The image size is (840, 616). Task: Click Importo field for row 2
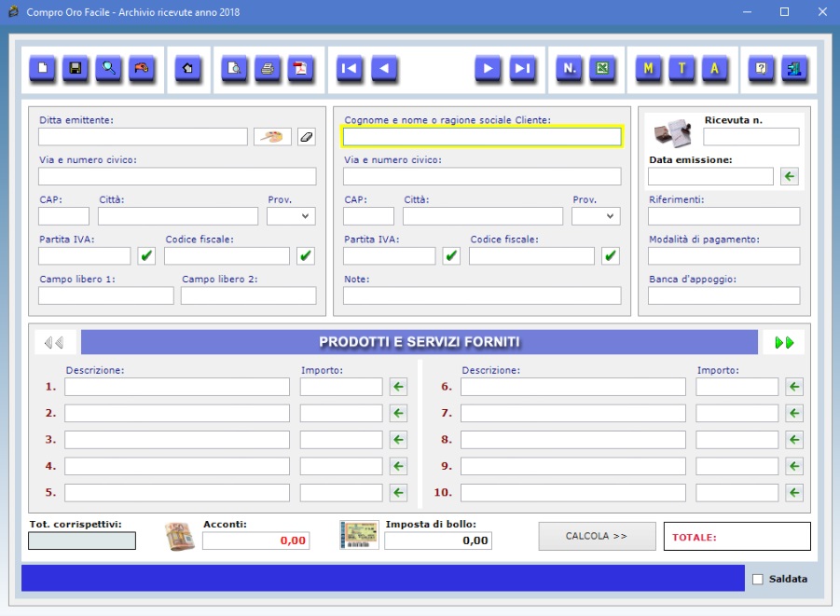(341, 413)
